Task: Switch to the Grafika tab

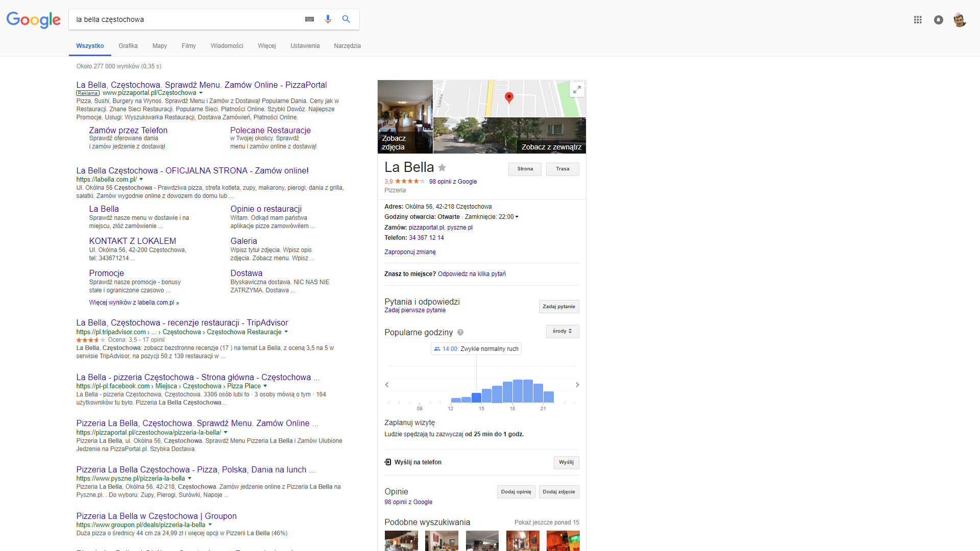Action: tap(128, 46)
